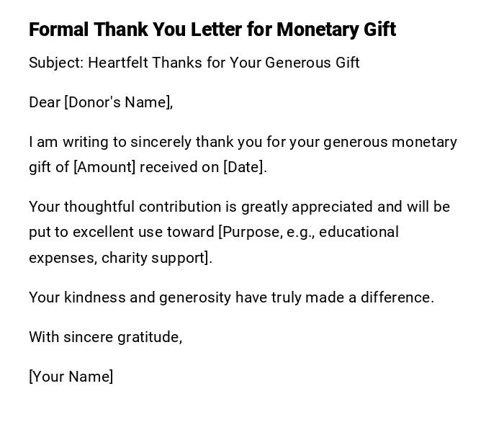Click the "With sincere gratitude," closing line
The width and height of the screenshot is (504, 422).
[105, 337]
